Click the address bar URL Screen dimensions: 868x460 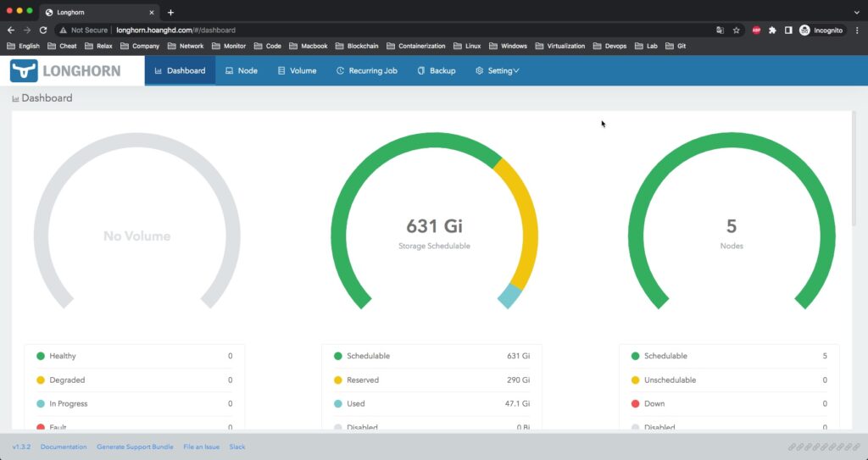pos(176,30)
